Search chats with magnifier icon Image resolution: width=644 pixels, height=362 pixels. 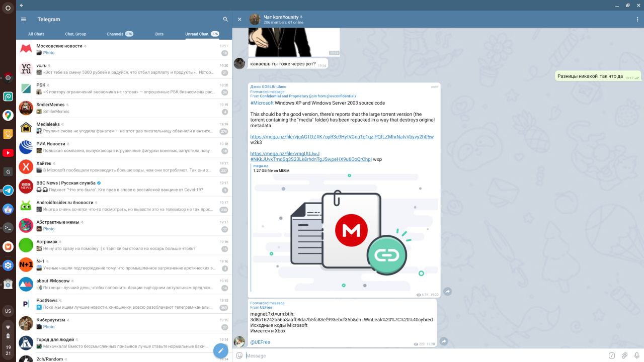(225, 19)
